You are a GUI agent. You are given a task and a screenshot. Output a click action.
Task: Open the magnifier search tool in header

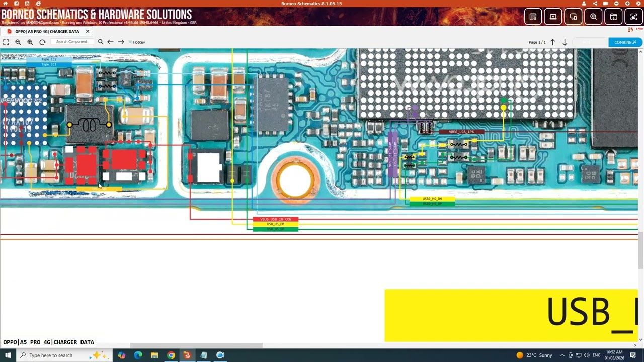click(x=593, y=17)
